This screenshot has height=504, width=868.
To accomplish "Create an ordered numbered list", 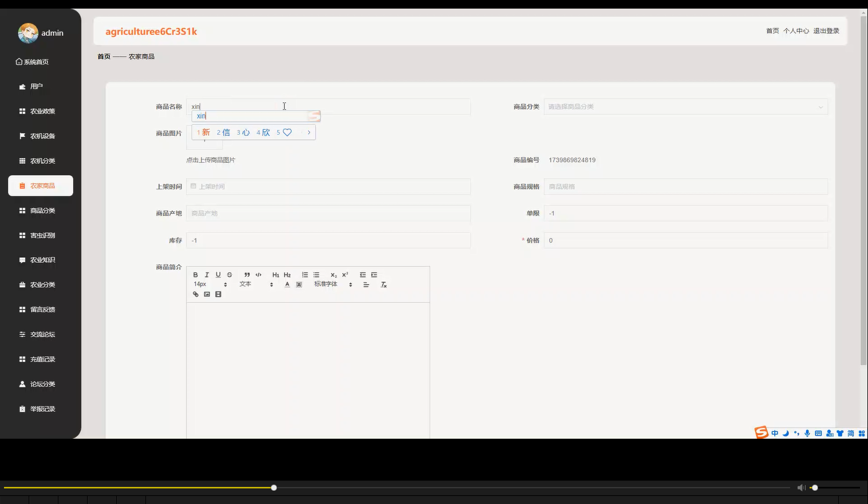I will (305, 275).
